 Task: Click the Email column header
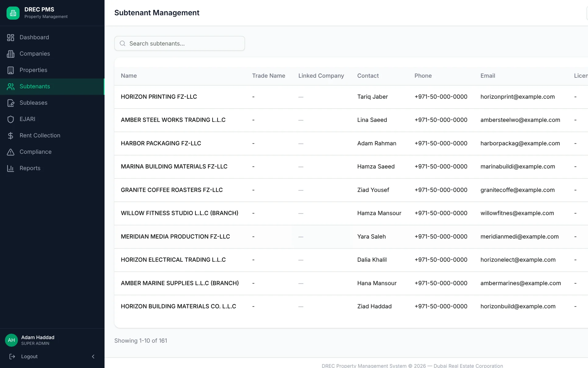(x=488, y=76)
